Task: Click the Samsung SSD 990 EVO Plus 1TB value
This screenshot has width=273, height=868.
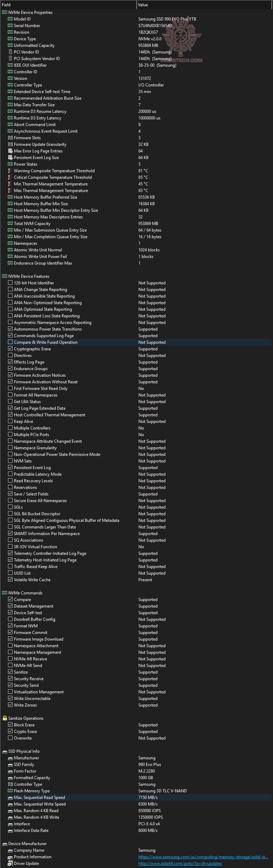Action: click(167, 19)
